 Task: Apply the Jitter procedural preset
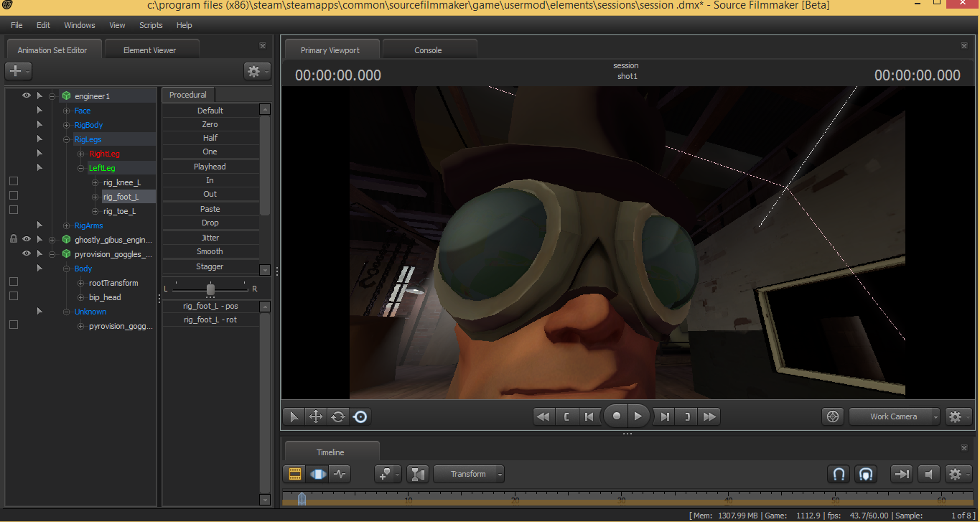point(210,238)
